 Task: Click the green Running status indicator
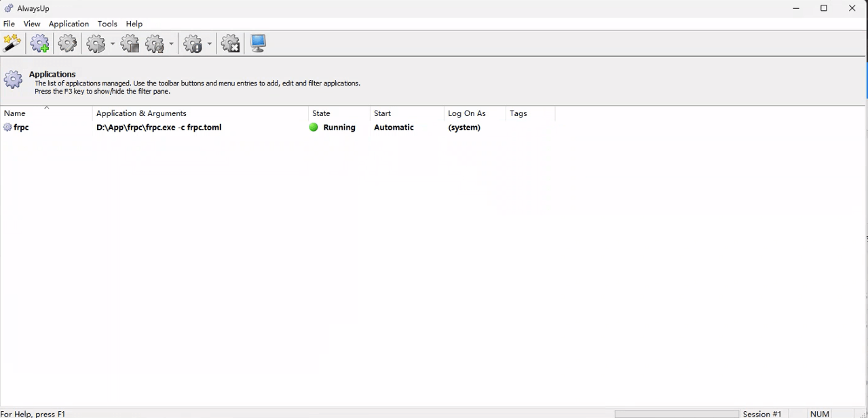314,128
